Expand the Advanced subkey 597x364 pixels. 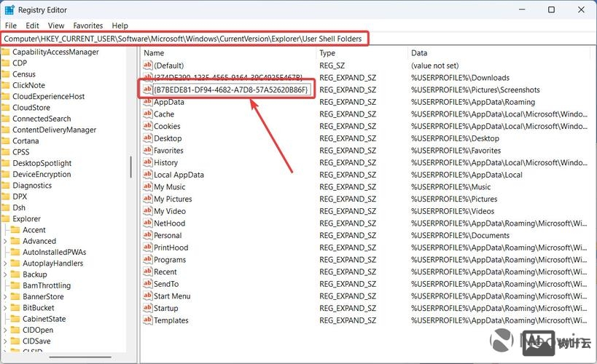click(6, 241)
